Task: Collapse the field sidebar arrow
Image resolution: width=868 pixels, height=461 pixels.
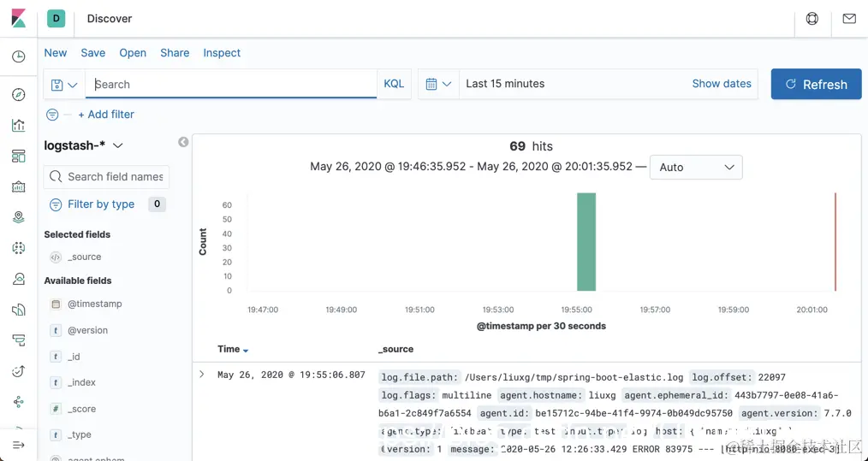Action: click(183, 142)
